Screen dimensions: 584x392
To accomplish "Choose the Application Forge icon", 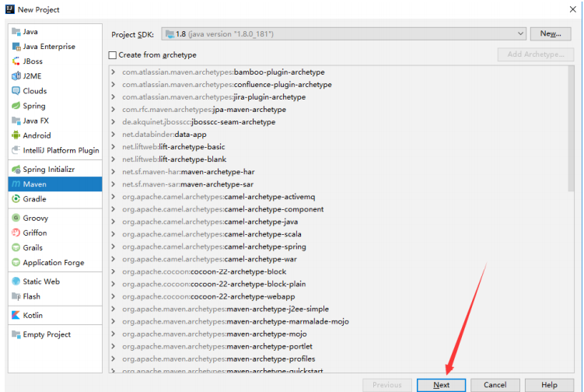I will [16, 263].
